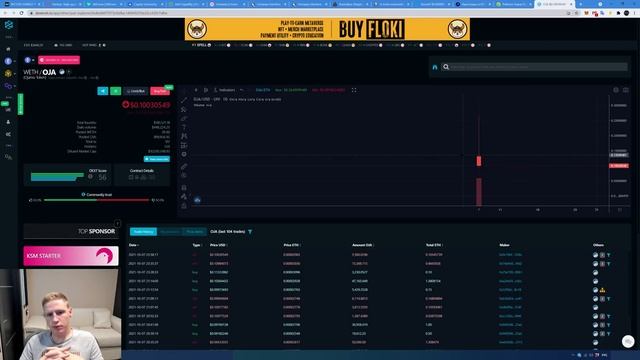
Task: Open the chart time interval dropdown
Action: (196, 90)
